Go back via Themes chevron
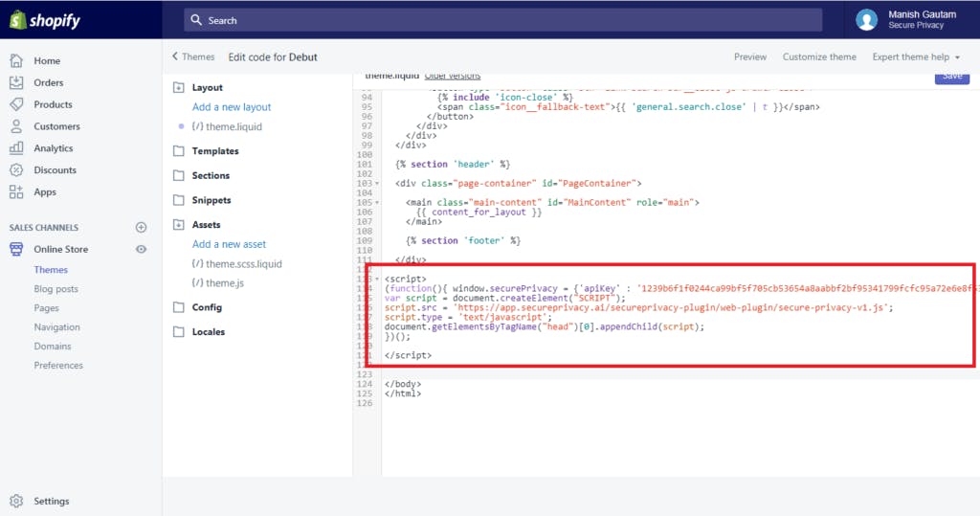Screen dimensions: 980x516 point(176,56)
